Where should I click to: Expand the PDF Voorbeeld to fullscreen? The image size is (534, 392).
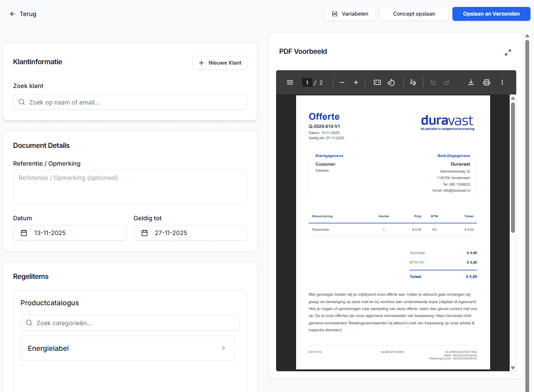(508, 52)
